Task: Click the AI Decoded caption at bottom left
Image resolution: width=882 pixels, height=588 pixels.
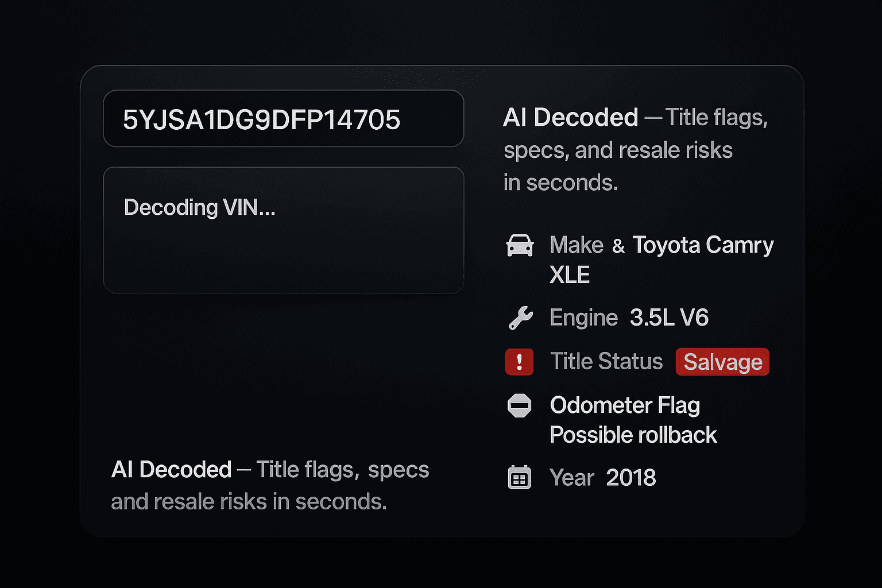Action: pyautogui.click(x=270, y=485)
